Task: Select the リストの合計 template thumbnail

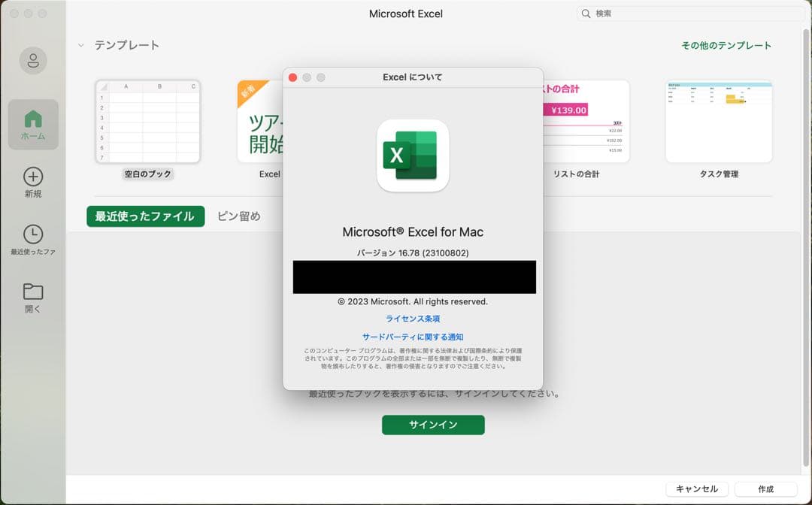Action: pos(586,122)
